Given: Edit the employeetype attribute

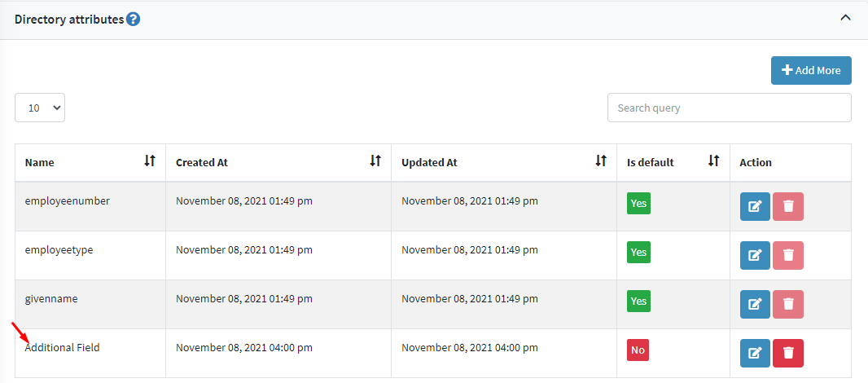Looking at the screenshot, I should [x=755, y=255].
